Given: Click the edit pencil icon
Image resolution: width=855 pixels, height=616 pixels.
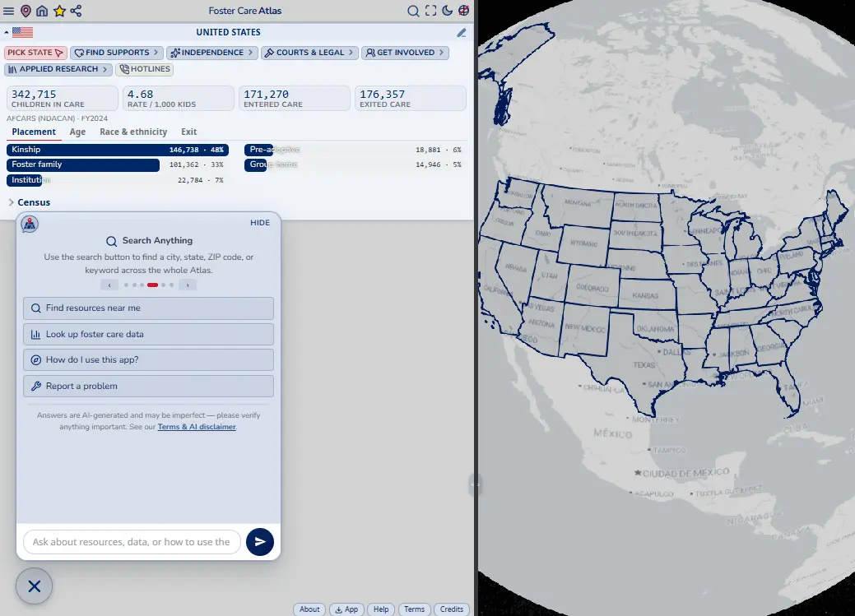Looking at the screenshot, I should (x=462, y=33).
